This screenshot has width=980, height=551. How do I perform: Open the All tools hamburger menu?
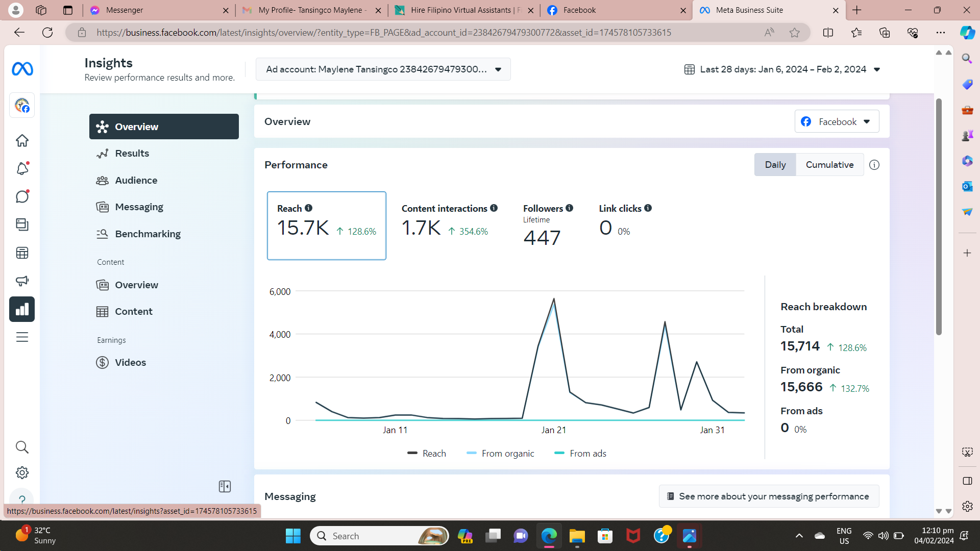[x=22, y=337]
